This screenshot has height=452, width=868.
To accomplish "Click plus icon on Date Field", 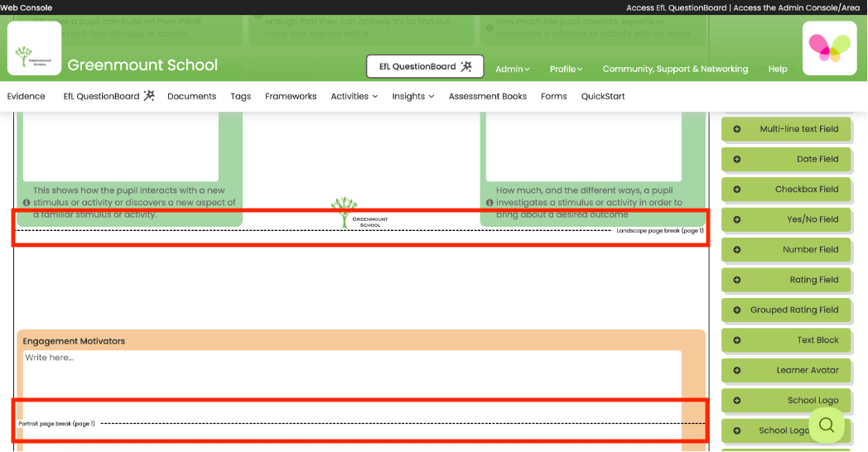I will tap(737, 159).
